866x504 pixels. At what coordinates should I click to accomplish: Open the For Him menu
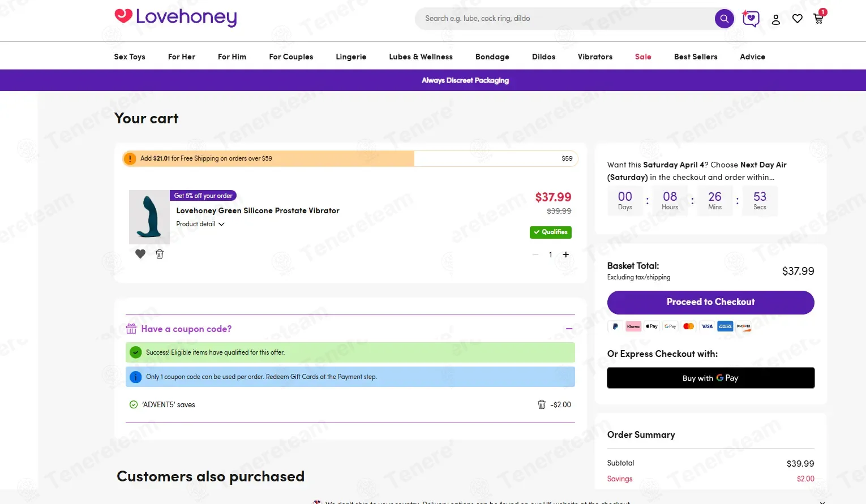(x=232, y=57)
